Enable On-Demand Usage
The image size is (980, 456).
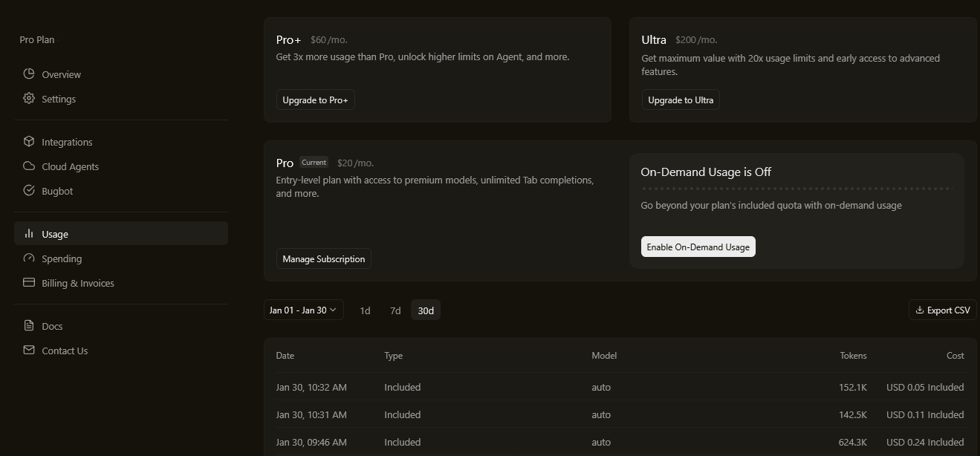point(698,247)
